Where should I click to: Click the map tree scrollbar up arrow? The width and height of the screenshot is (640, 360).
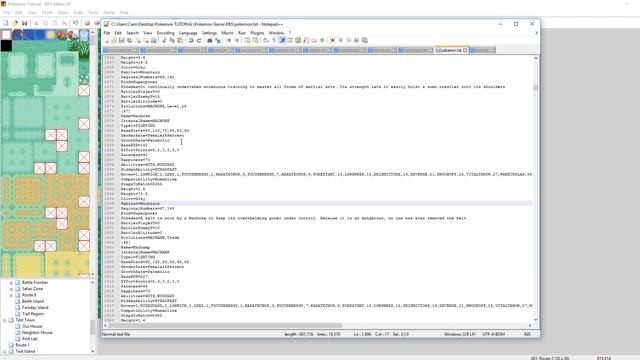point(92,282)
